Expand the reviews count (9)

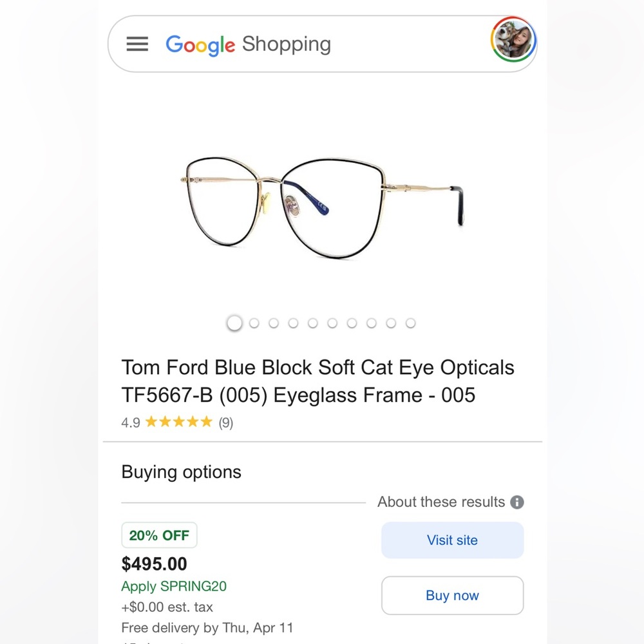click(x=225, y=422)
